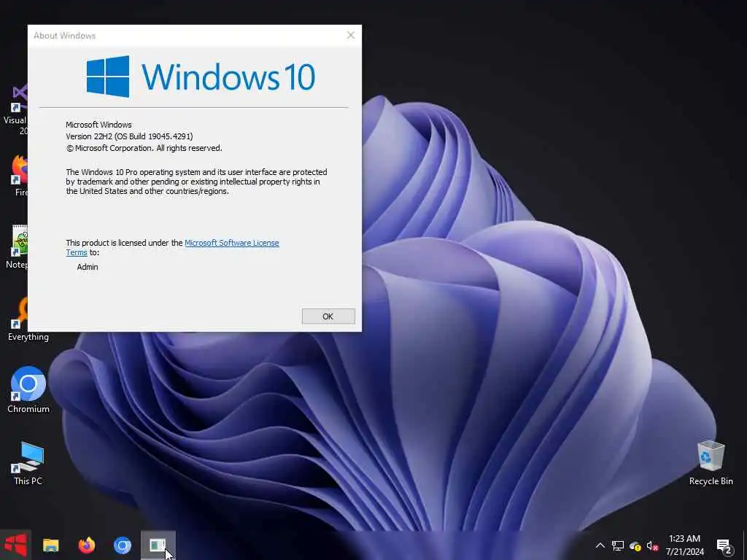Select the Recycle Bin desktop icon

coord(711,463)
